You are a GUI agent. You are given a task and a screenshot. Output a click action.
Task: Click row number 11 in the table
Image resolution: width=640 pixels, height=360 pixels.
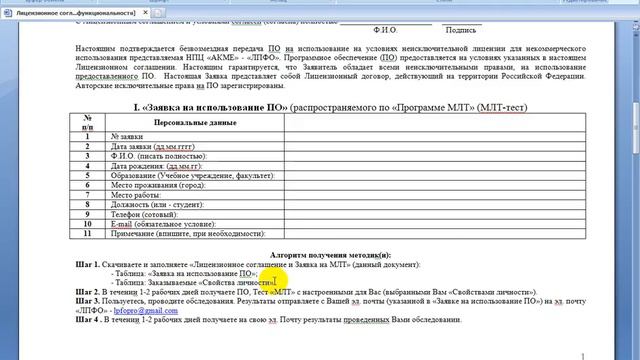tap(87, 233)
